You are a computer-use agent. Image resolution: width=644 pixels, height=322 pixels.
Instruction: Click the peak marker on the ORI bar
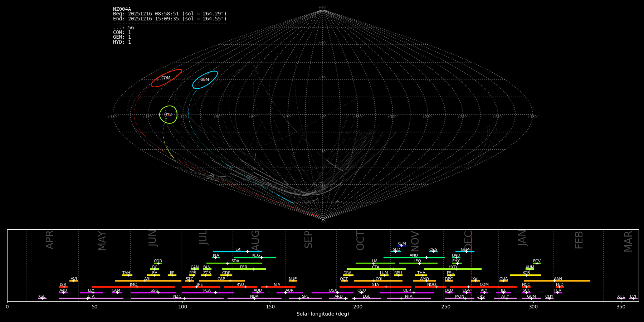374,281
